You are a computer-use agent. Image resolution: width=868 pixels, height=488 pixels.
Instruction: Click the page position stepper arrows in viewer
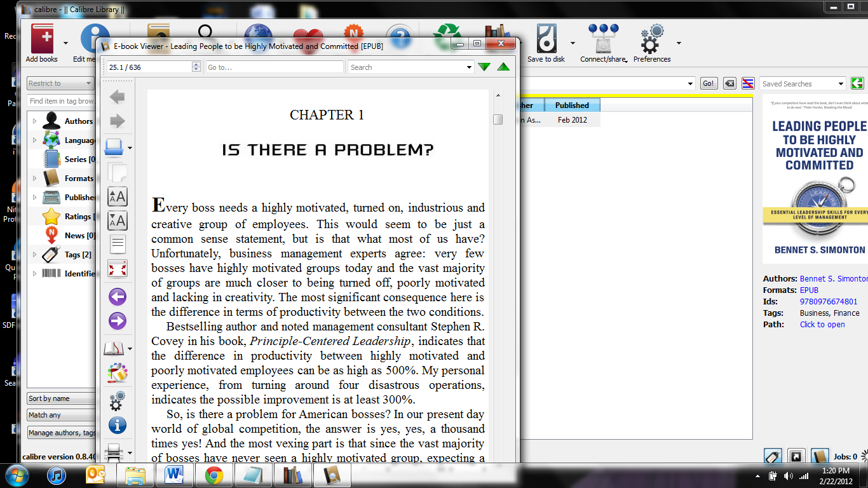196,67
